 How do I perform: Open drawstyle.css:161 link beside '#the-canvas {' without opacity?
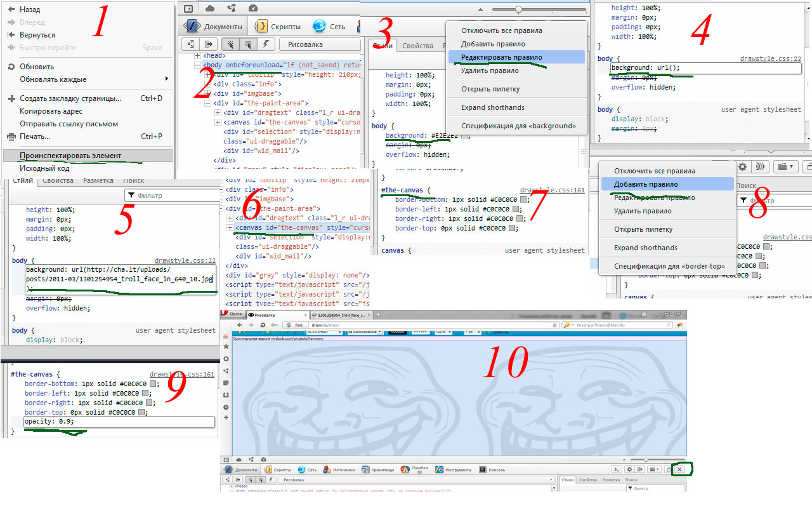[x=552, y=190]
